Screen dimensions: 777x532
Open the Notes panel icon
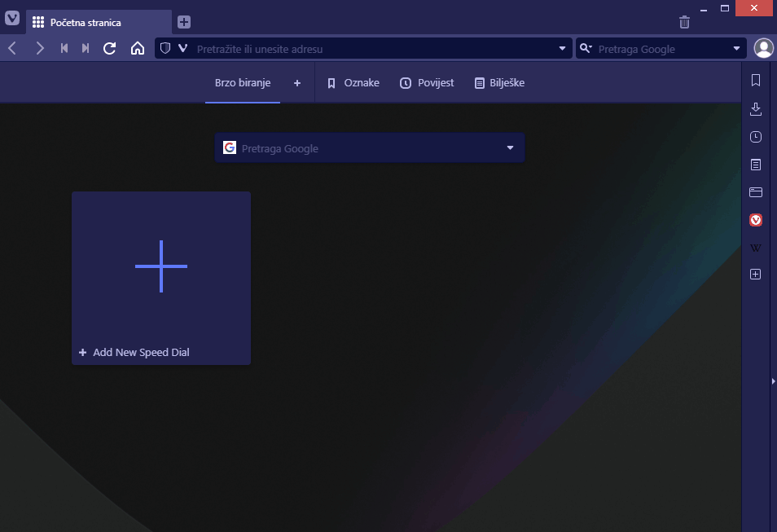pos(755,164)
